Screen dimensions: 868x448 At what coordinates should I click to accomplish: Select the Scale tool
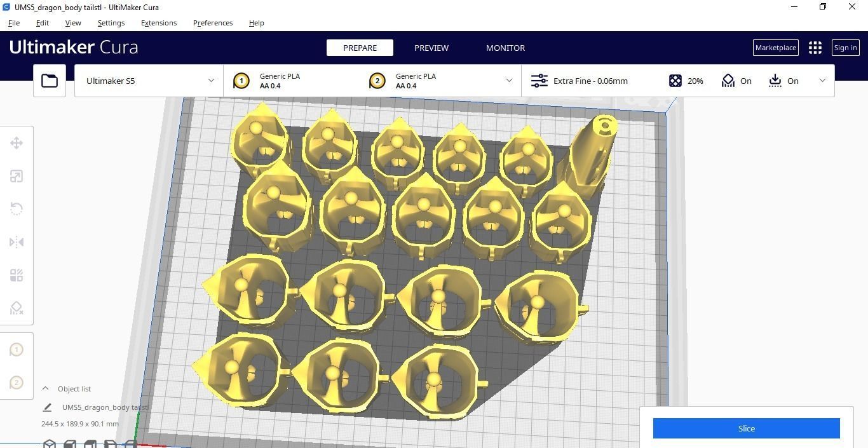point(17,176)
